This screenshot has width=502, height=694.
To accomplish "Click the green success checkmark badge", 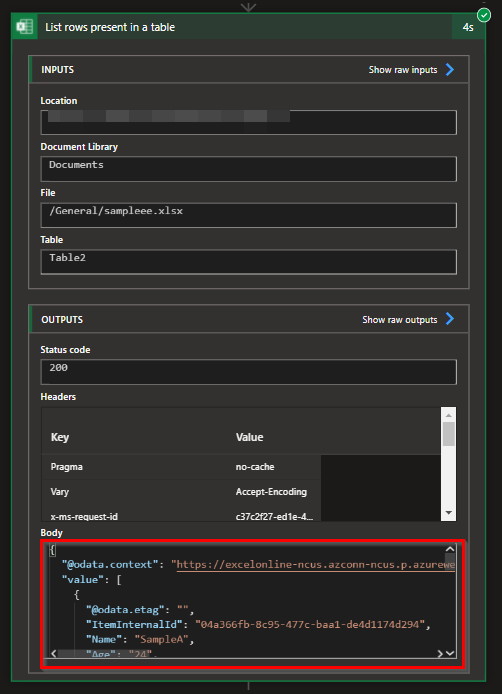I will tap(484, 15).
